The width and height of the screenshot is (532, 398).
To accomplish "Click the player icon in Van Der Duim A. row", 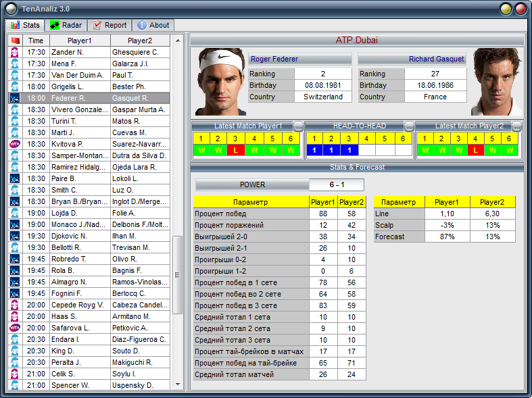I will pos(15,75).
